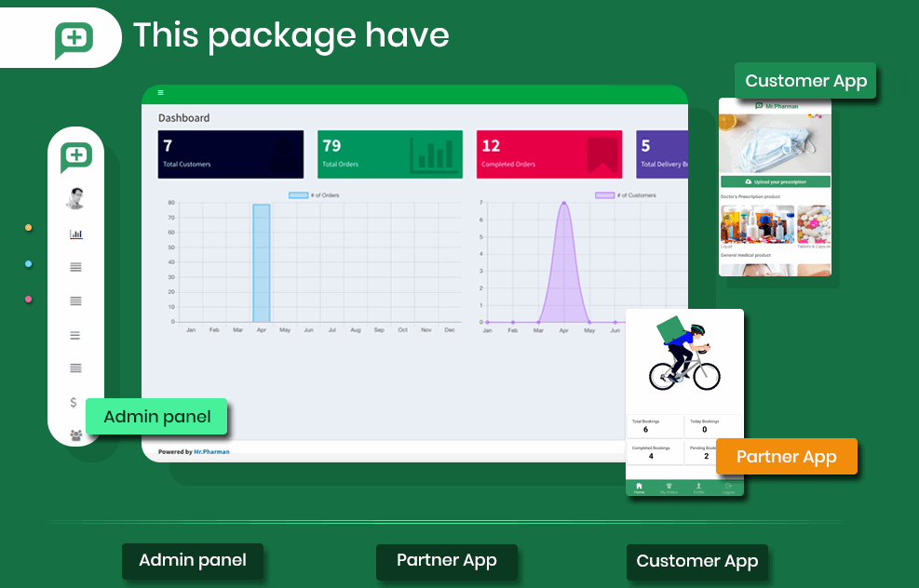Click the hamburger menu in dashboard header
This screenshot has height=588, width=919.
click(x=160, y=92)
